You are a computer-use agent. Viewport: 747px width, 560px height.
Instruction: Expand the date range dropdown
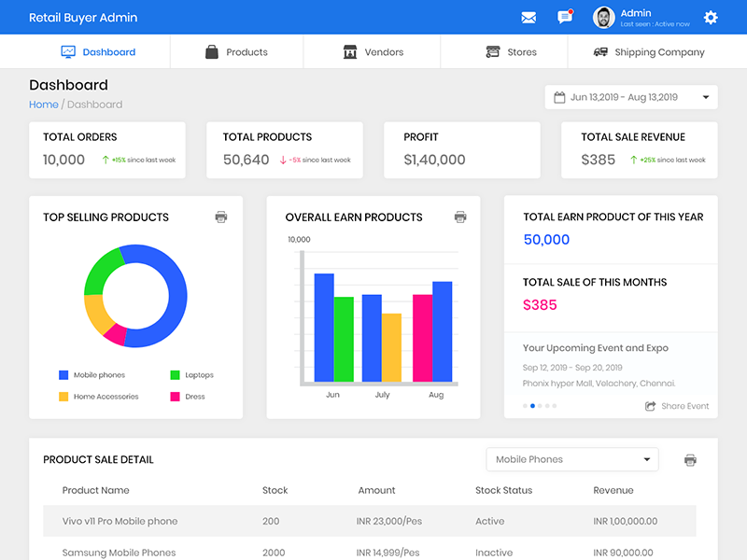tap(705, 97)
